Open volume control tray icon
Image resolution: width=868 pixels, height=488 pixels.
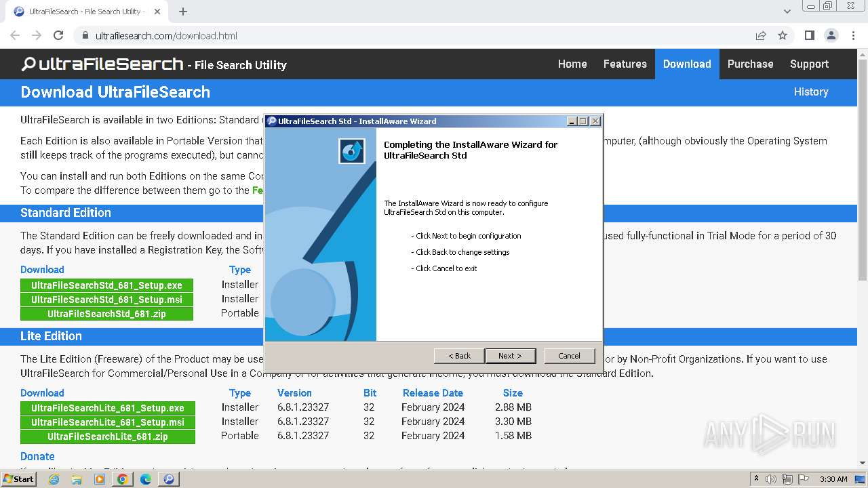(x=770, y=479)
